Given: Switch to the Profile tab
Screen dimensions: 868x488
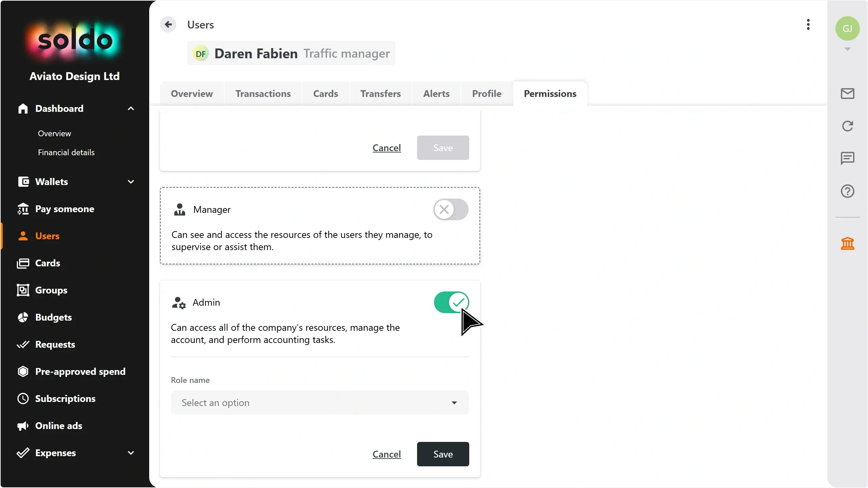Looking at the screenshot, I should click(x=487, y=94).
